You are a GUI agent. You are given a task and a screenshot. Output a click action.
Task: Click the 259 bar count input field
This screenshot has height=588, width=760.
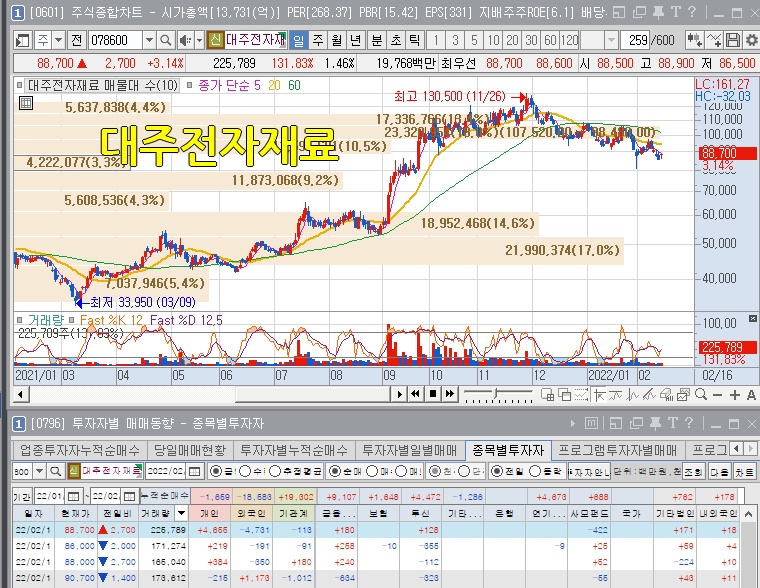click(635, 40)
